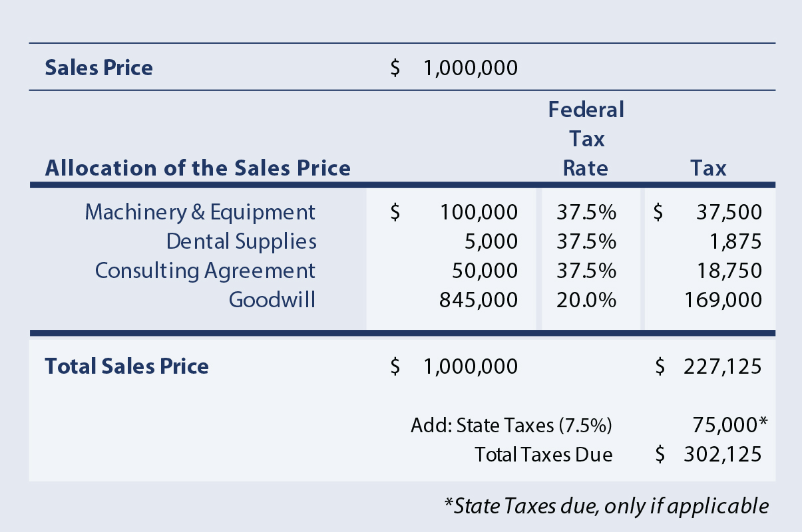Click the Total Taxes Due amount 302,125

[x=722, y=454]
